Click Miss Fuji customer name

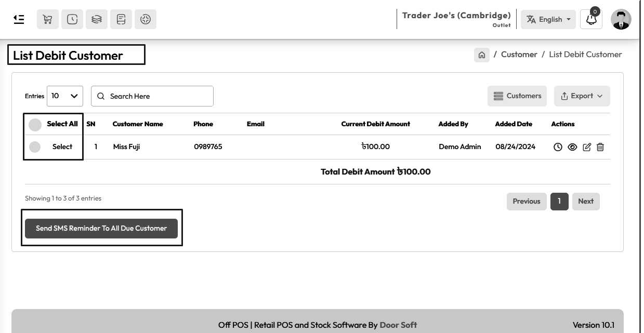126,147
